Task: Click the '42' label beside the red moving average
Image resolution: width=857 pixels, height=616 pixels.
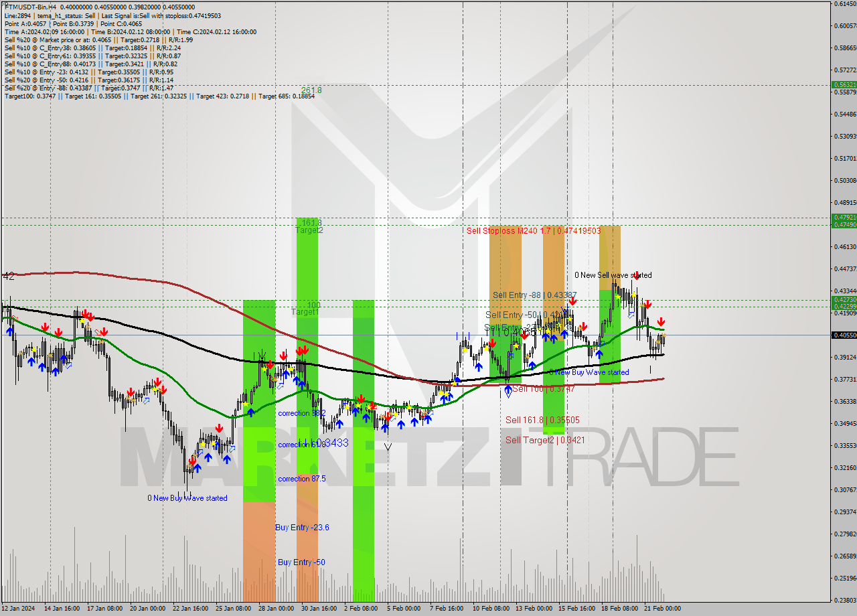Action: pos(9,276)
